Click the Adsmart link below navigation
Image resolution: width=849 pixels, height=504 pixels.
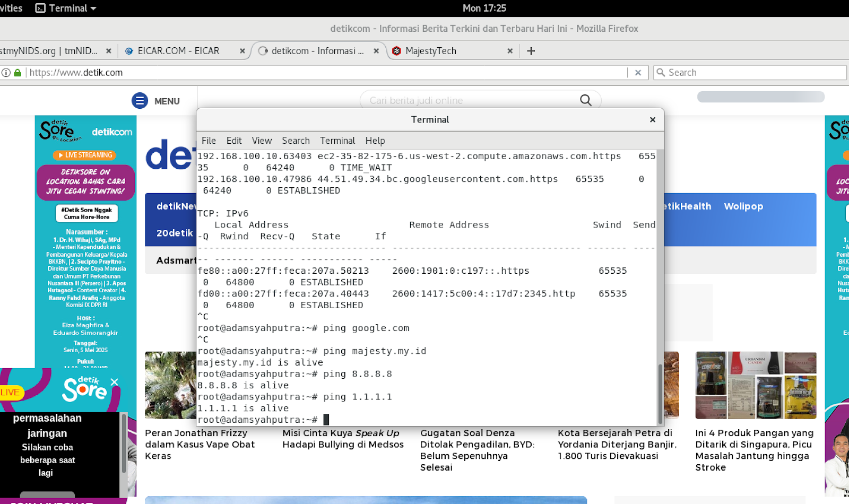[177, 260]
